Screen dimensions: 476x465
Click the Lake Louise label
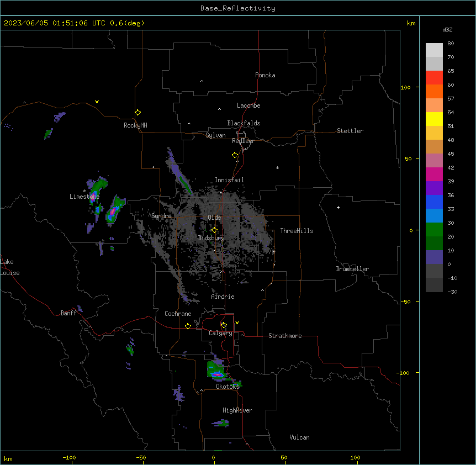(10, 267)
